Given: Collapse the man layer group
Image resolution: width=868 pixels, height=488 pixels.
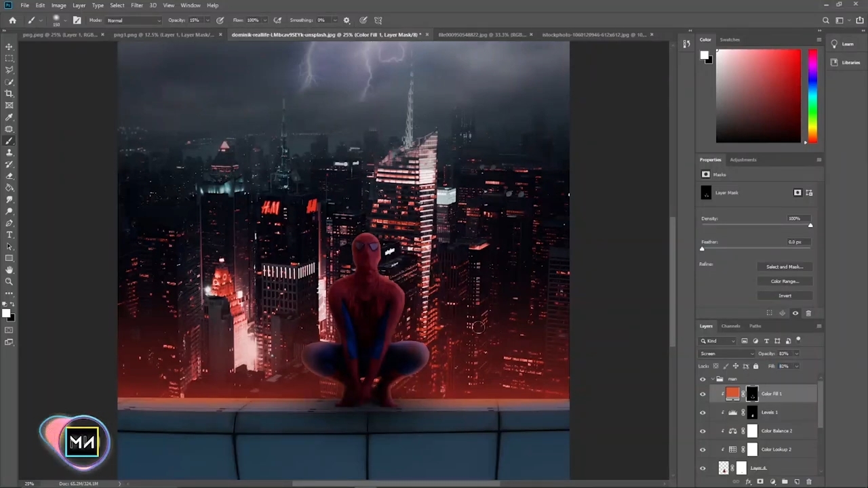Looking at the screenshot, I should pos(711,379).
